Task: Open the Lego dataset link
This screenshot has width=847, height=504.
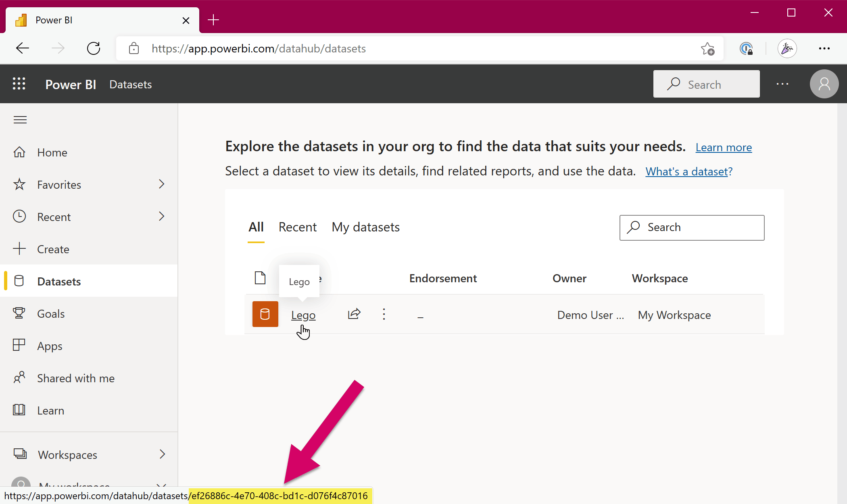Action: (x=303, y=315)
